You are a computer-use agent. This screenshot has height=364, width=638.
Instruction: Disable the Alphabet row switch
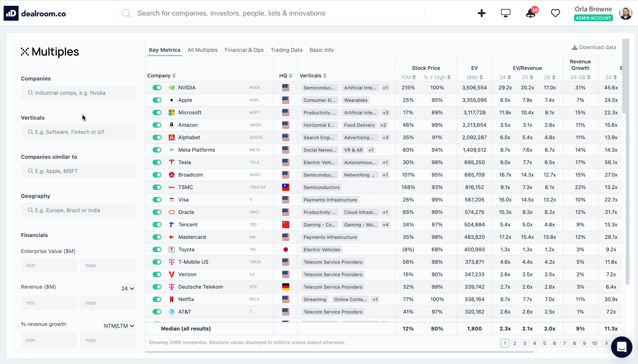[x=157, y=137]
